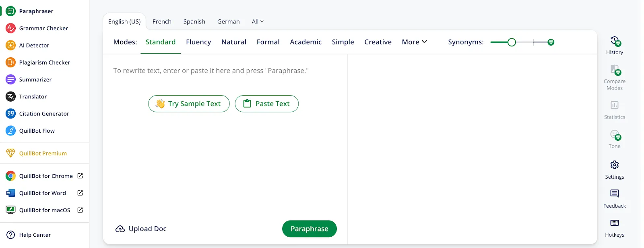Screen dimensions: 644x248
Task: Click the Chrome logo icon
Action: [x=10, y=176]
